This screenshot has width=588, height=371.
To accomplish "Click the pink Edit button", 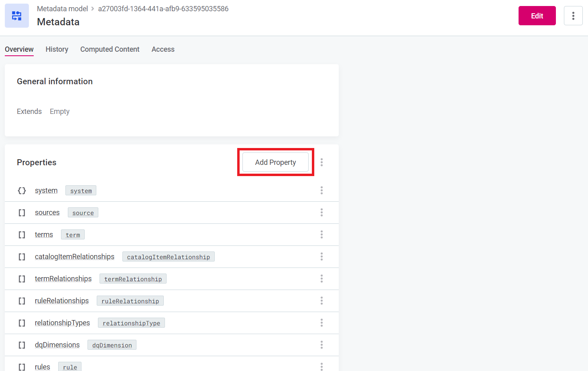I will (537, 16).
